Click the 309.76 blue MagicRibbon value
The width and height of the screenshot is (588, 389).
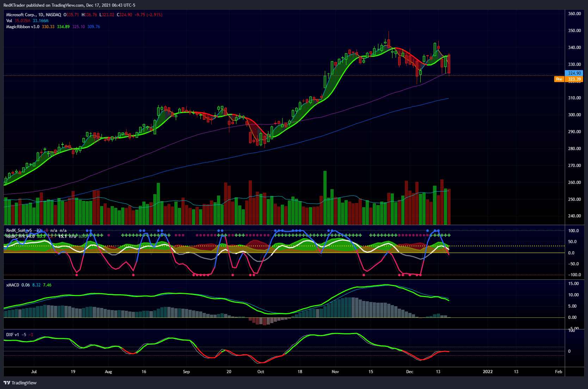click(x=94, y=27)
